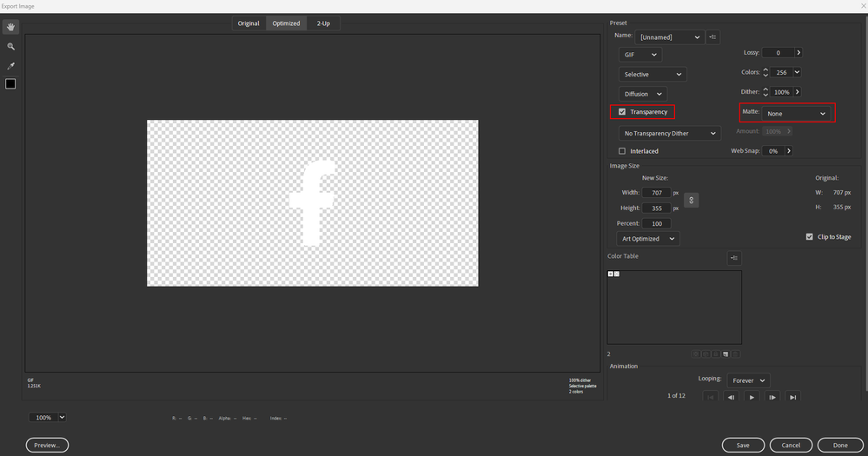
Task: Enable the Interlaced checkbox
Action: (x=622, y=151)
